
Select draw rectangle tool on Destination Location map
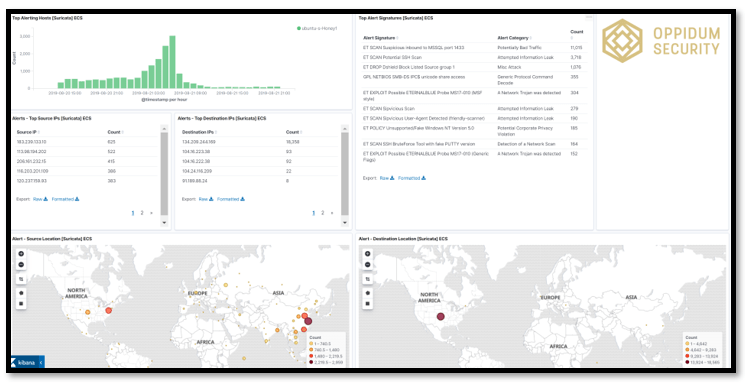tap(367, 303)
